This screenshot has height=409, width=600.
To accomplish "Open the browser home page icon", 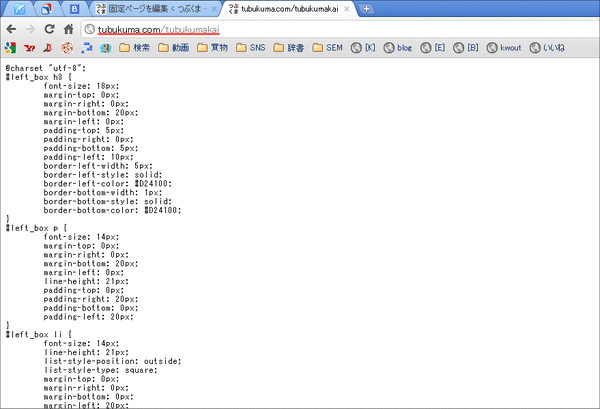I will pyautogui.click(x=68, y=29).
